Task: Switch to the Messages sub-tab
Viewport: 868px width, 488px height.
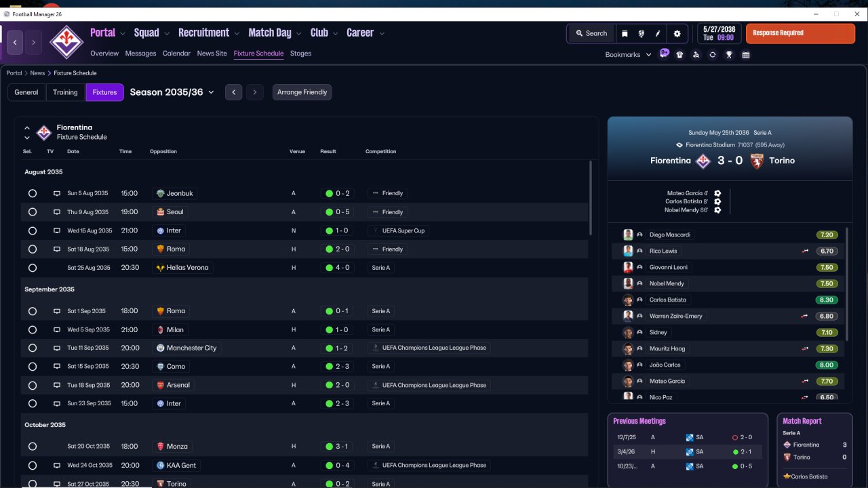Action: [x=140, y=54]
